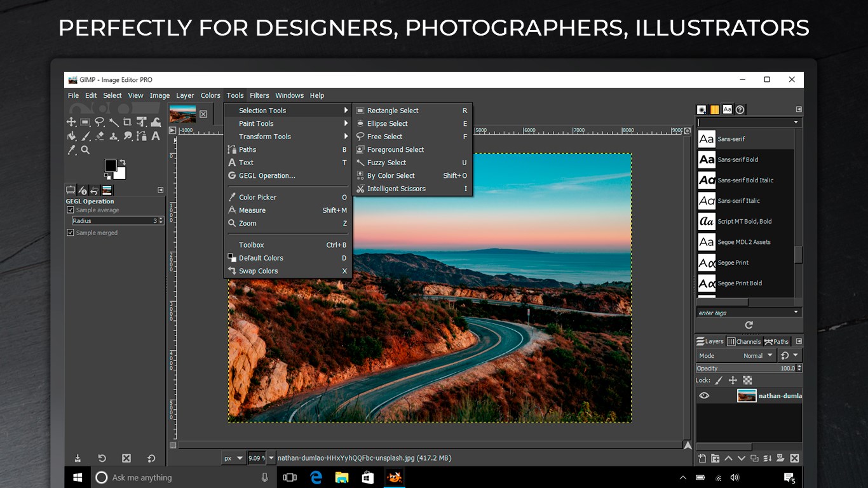Create a new layer in Layers panel
Screen dimensions: 868x488
click(702, 458)
